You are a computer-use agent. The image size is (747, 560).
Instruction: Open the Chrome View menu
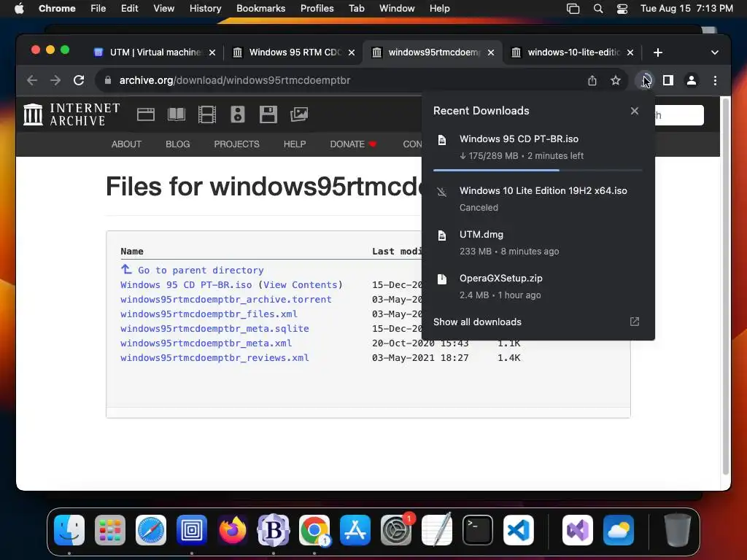164,9
